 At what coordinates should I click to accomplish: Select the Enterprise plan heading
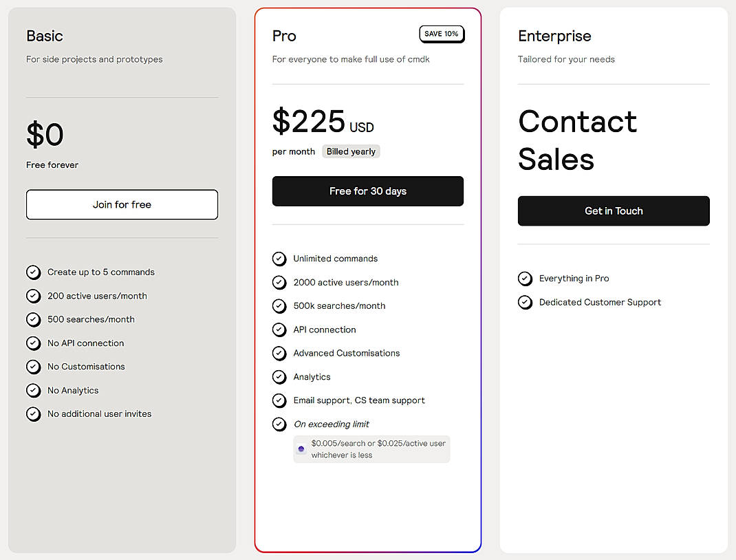(x=555, y=36)
